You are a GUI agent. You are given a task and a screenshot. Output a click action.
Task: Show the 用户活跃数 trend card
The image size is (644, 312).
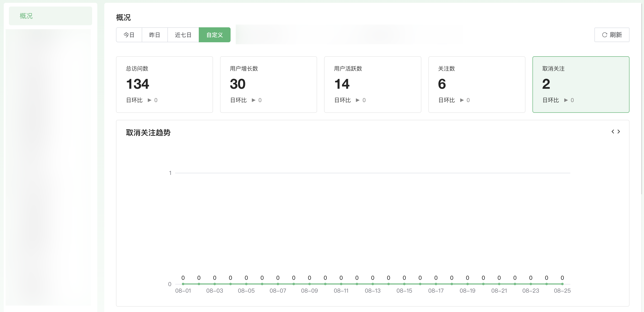(x=373, y=84)
